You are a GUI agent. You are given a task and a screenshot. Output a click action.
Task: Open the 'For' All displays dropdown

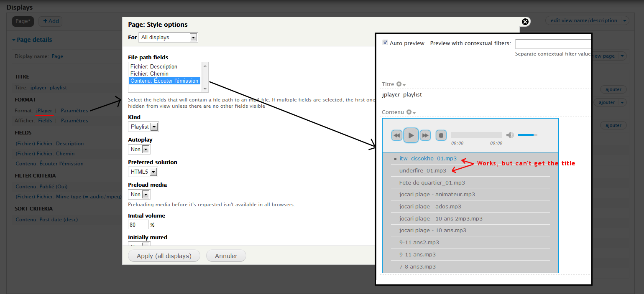pos(168,37)
